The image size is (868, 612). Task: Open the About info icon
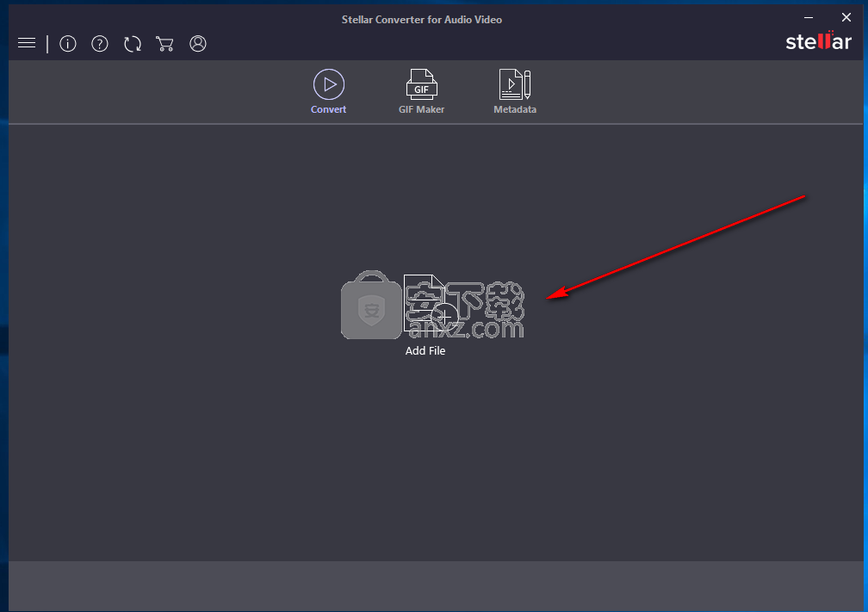68,44
